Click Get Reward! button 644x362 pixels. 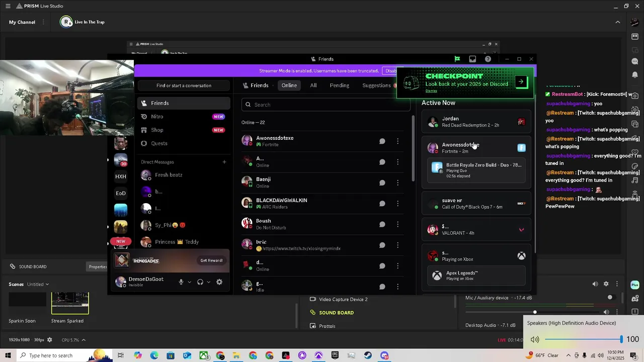click(211, 260)
